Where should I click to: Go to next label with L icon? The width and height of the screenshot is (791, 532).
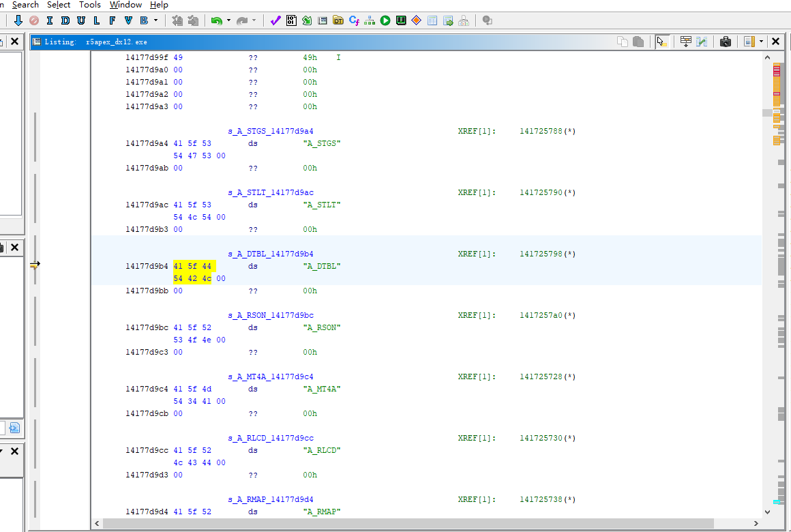click(x=96, y=20)
